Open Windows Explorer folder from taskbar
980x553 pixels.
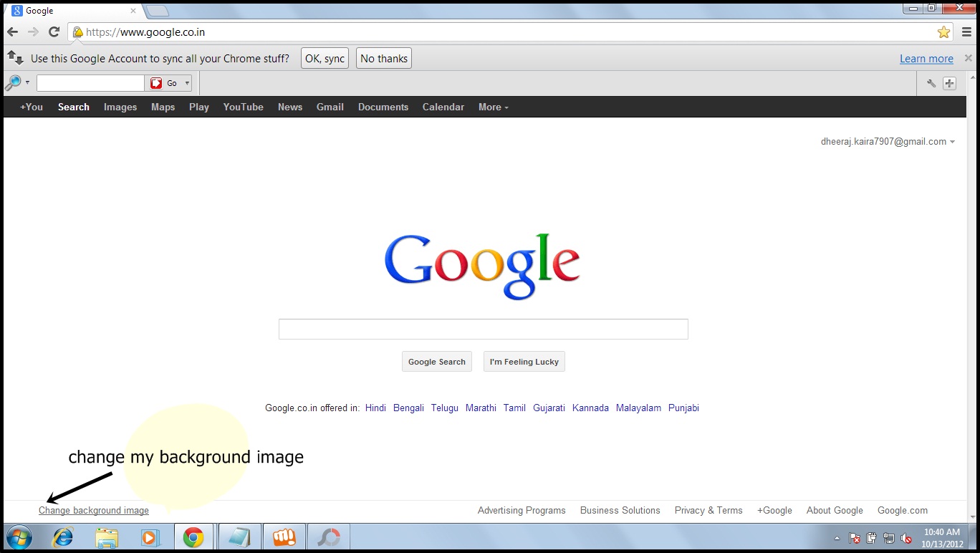107,537
